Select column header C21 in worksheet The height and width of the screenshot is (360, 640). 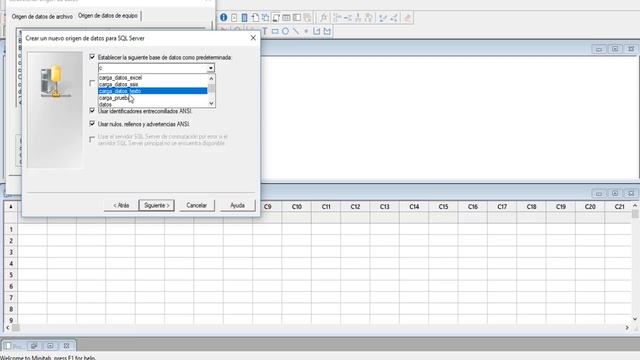coord(620,207)
